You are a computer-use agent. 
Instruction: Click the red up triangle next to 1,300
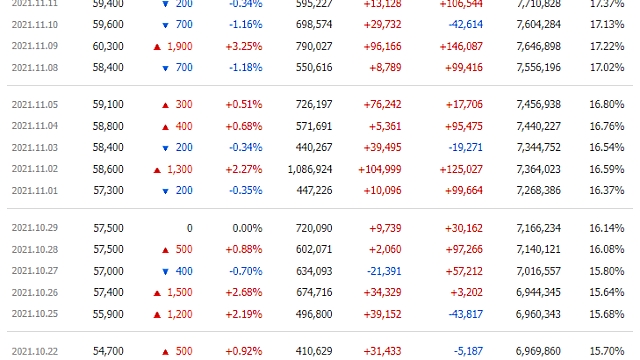(157, 170)
